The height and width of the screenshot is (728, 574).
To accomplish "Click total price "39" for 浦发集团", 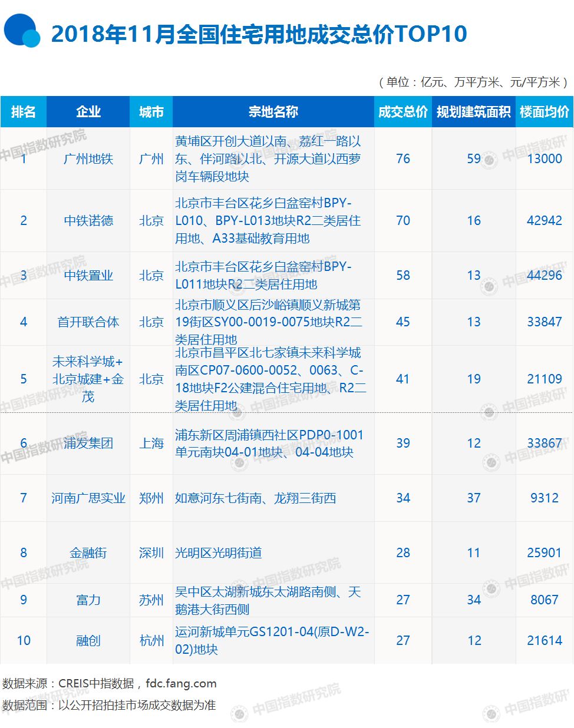I will 403,444.
